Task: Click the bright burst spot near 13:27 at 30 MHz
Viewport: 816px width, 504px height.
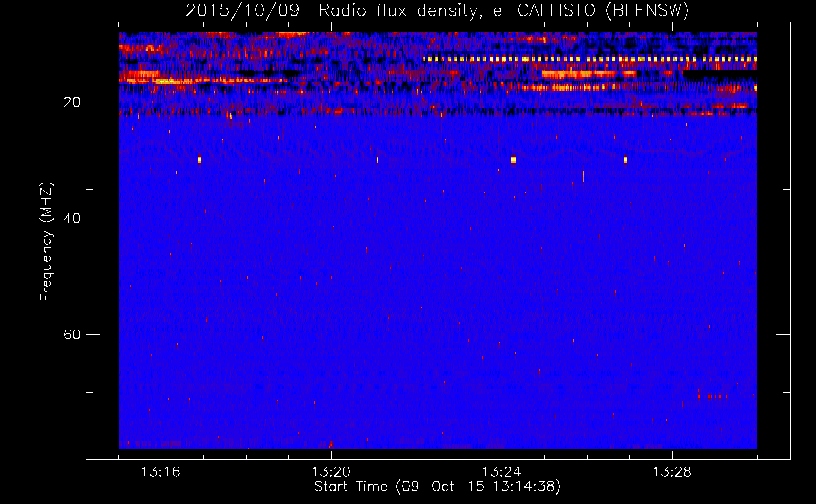Action: (x=625, y=160)
